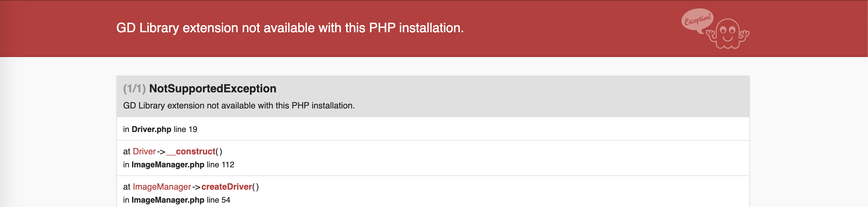Viewport: 868px width, 207px height.
Task: Click the "line 54" text
Action: (218, 200)
